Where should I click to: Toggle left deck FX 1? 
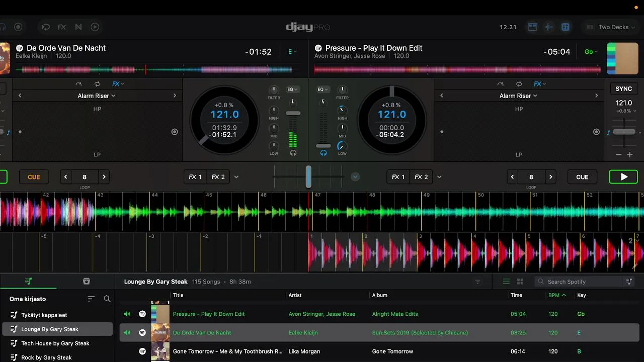point(195,177)
